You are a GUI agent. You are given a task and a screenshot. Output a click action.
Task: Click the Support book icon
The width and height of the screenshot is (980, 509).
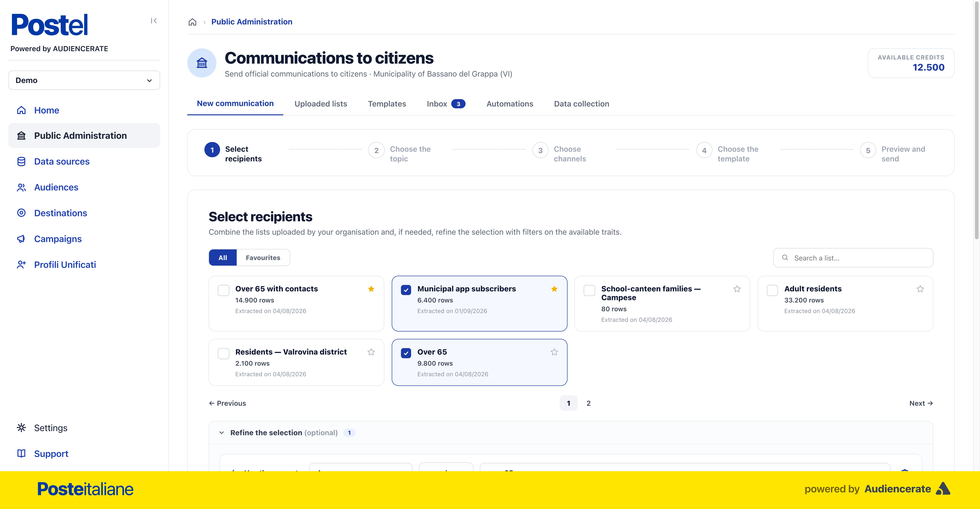(21, 454)
